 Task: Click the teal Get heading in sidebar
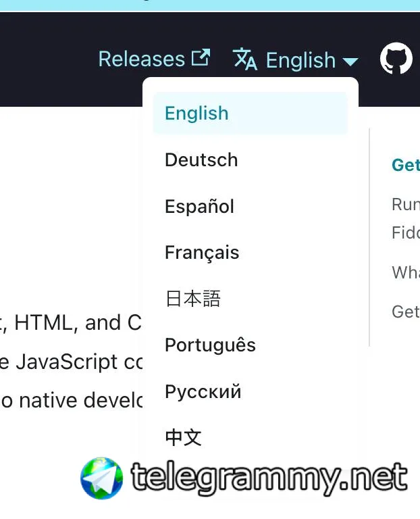coord(406,164)
